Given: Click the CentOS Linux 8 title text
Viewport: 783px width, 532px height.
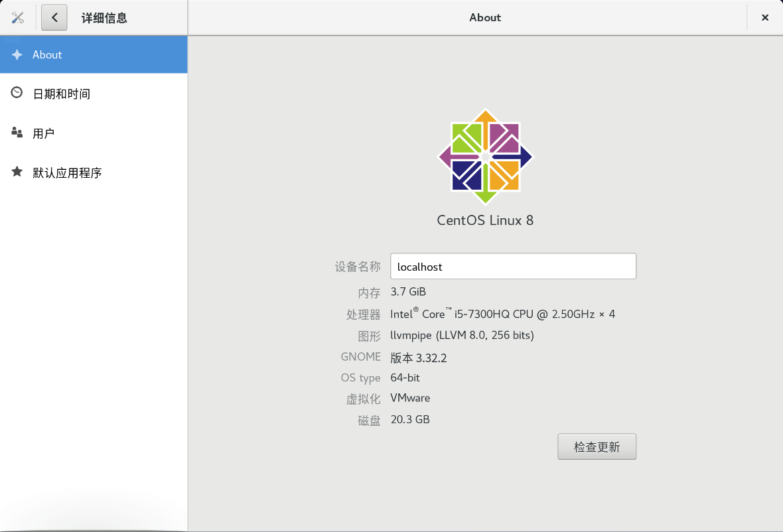Looking at the screenshot, I should click(x=485, y=221).
